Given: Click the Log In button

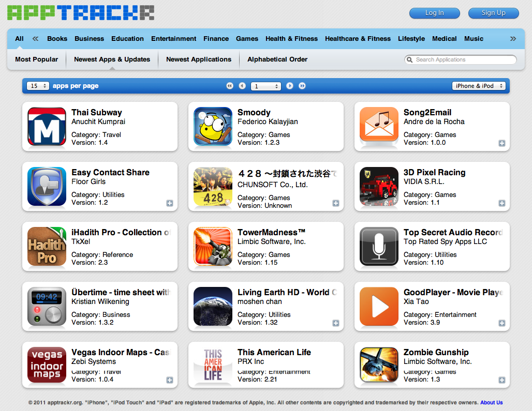Looking at the screenshot, I should click(x=435, y=13).
